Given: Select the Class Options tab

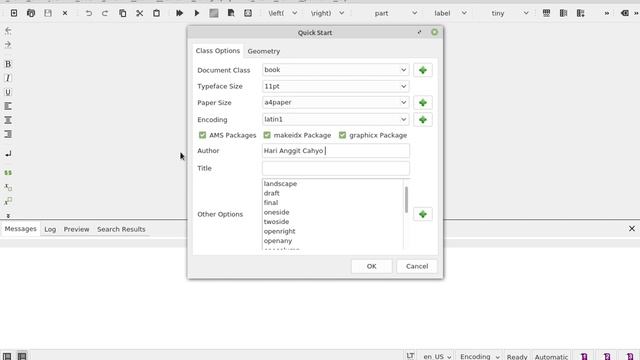Looking at the screenshot, I should coord(218,51).
